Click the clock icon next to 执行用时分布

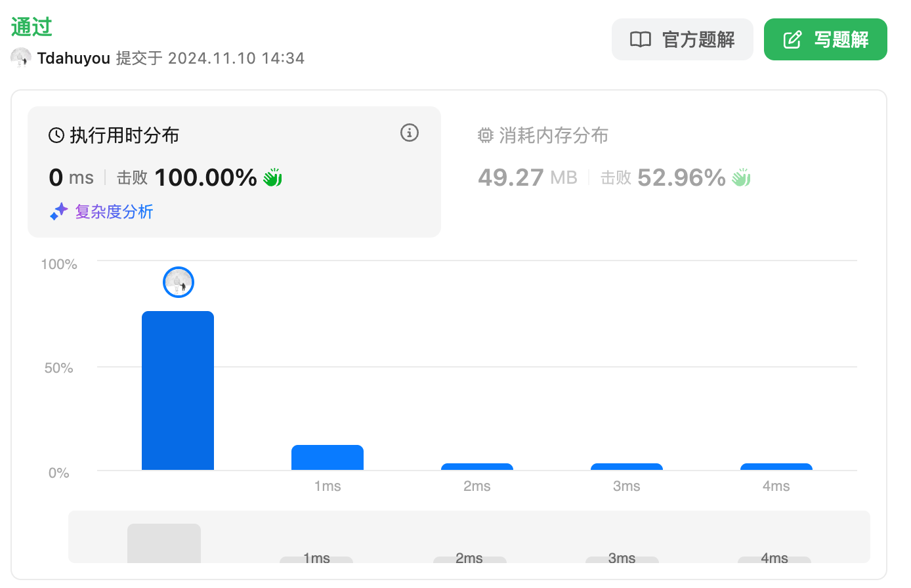click(56, 136)
